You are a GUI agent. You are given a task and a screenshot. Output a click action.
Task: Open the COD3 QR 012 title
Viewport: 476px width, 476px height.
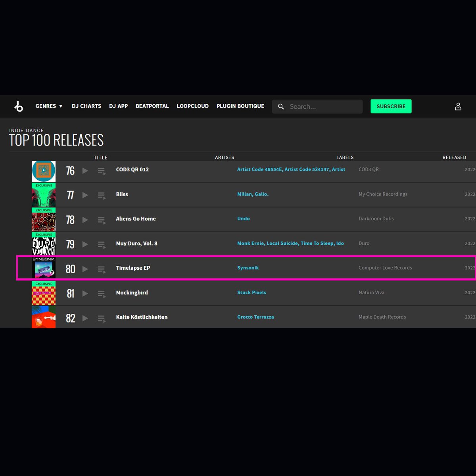coord(132,169)
